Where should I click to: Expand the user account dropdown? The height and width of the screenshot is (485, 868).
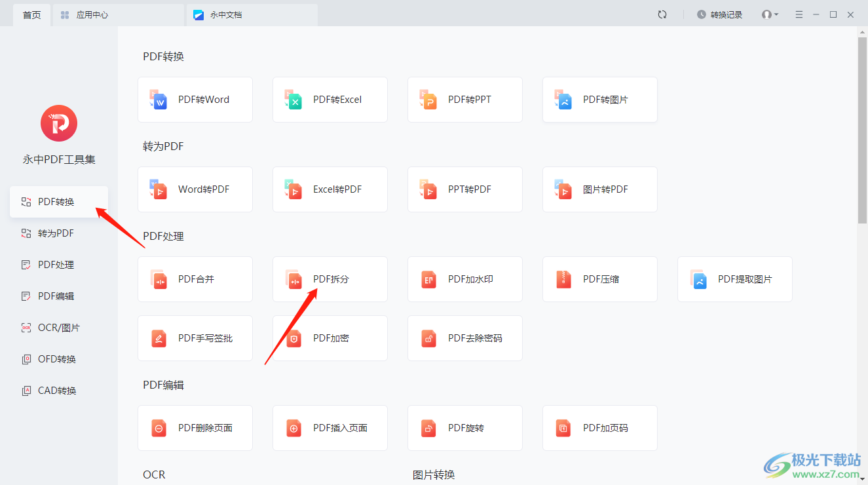coord(770,14)
